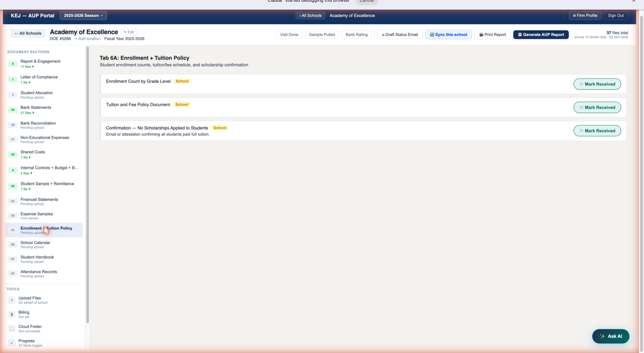This screenshot has height=353, width=644.
Task: Mark Enrollment Count by Grade Level received
Action: pos(597,84)
